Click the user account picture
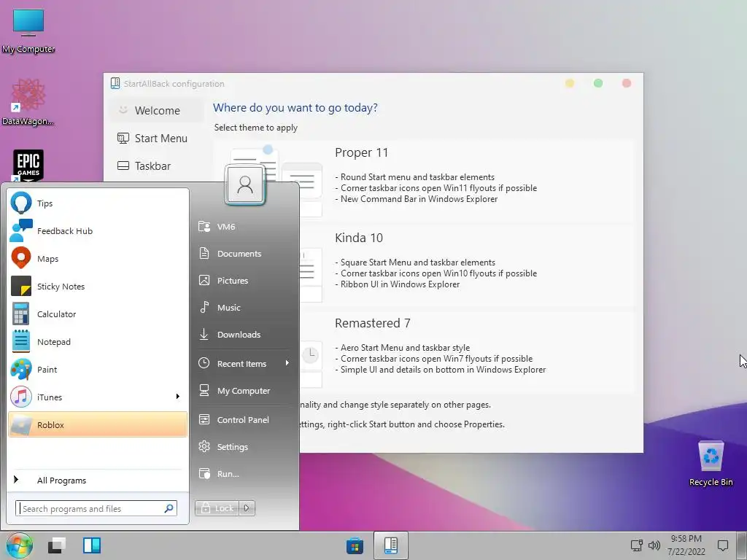 click(x=245, y=184)
